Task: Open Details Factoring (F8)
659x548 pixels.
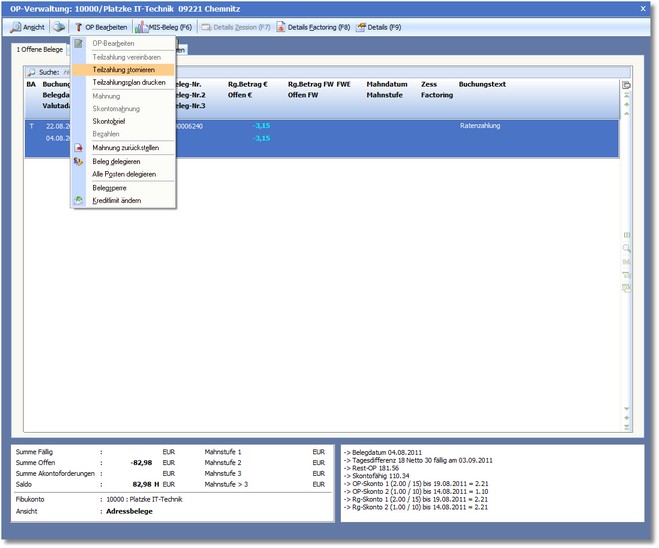Action: tap(313, 27)
